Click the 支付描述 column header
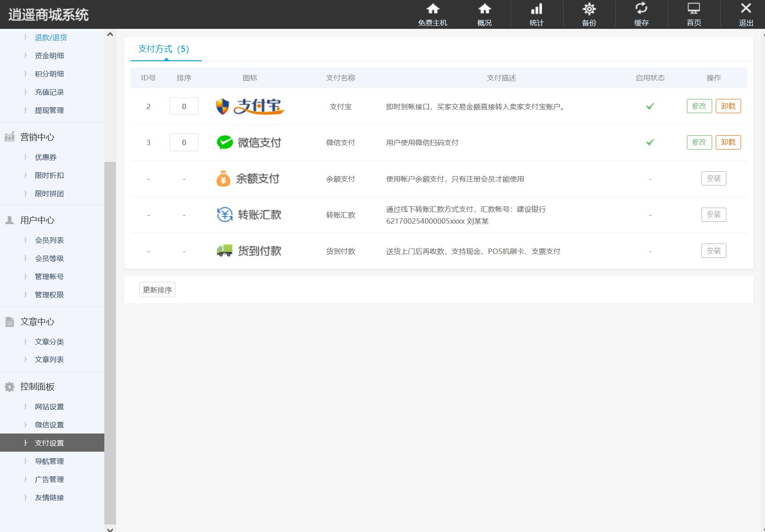 pos(501,78)
